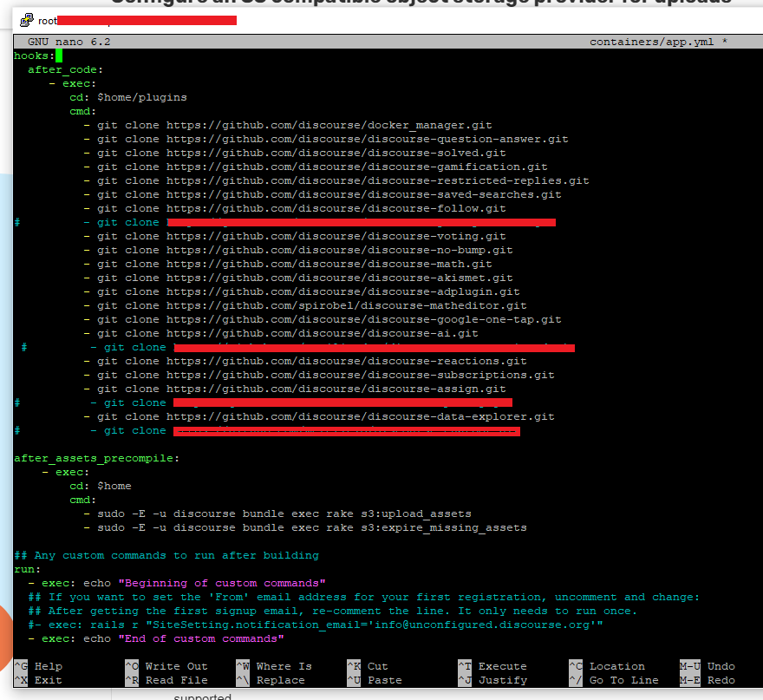Screen dimensions: 763x700
Task: Click the '^O Write Out' shortcut
Action: [x=166, y=666]
